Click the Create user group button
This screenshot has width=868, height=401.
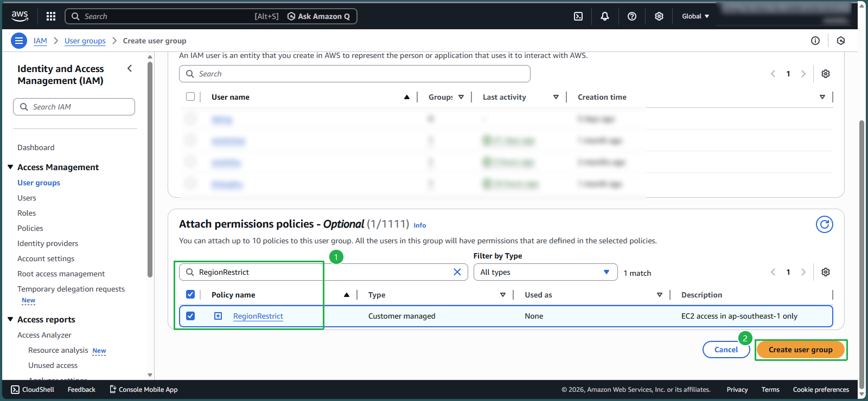[x=800, y=350]
